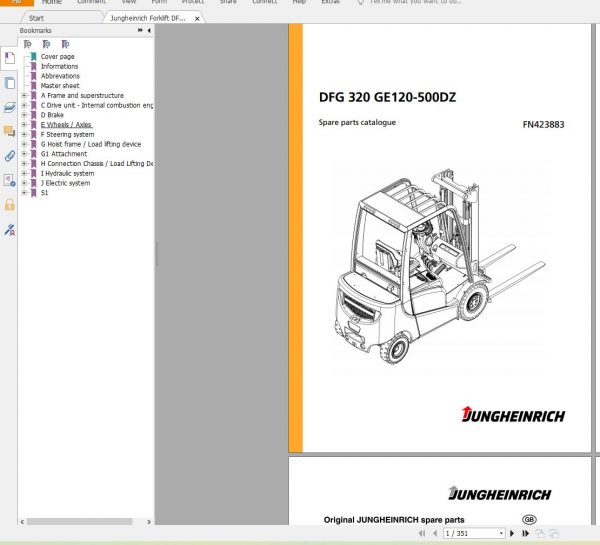
Task: Expand the S1 bookmark
Action: click(x=24, y=193)
